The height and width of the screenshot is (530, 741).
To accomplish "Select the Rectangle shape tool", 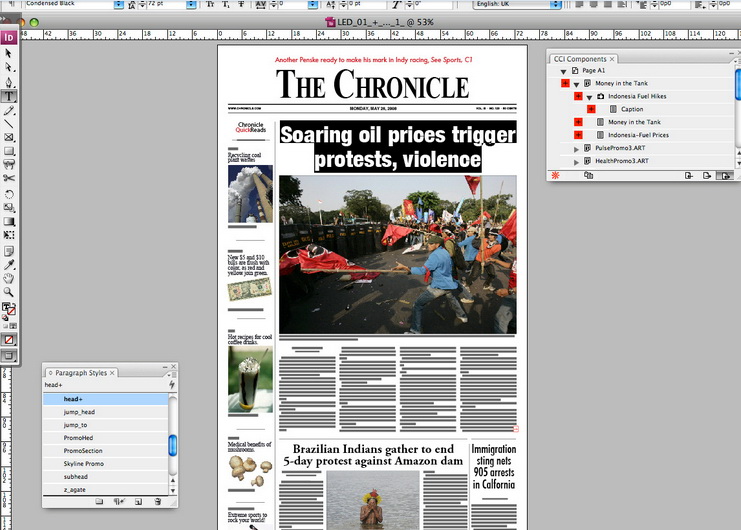I will (9, 151).
